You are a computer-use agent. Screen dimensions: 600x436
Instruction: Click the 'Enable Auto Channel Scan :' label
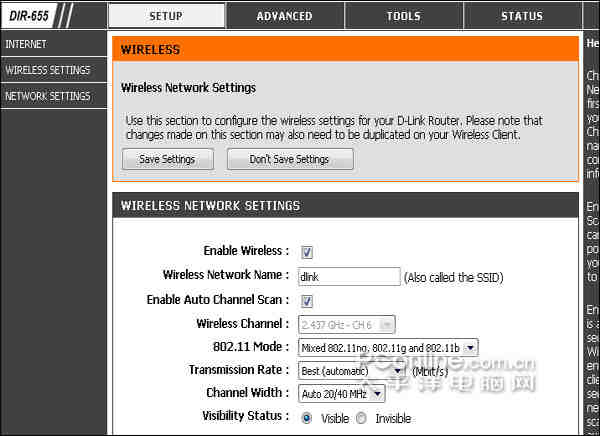tap(218, 300)
